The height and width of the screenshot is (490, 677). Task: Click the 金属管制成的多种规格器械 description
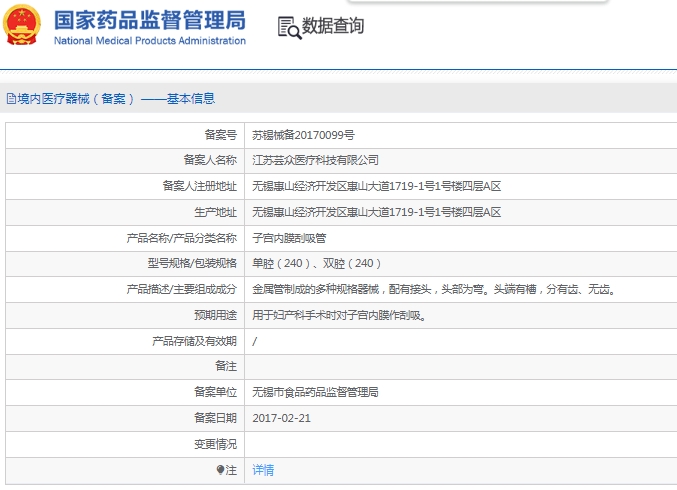[433, 289]
